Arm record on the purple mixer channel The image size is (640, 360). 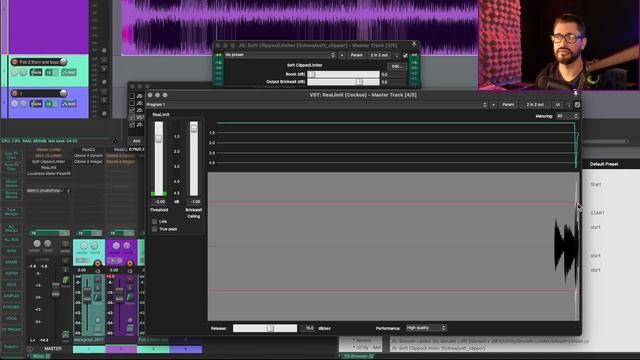coord(130,264)
